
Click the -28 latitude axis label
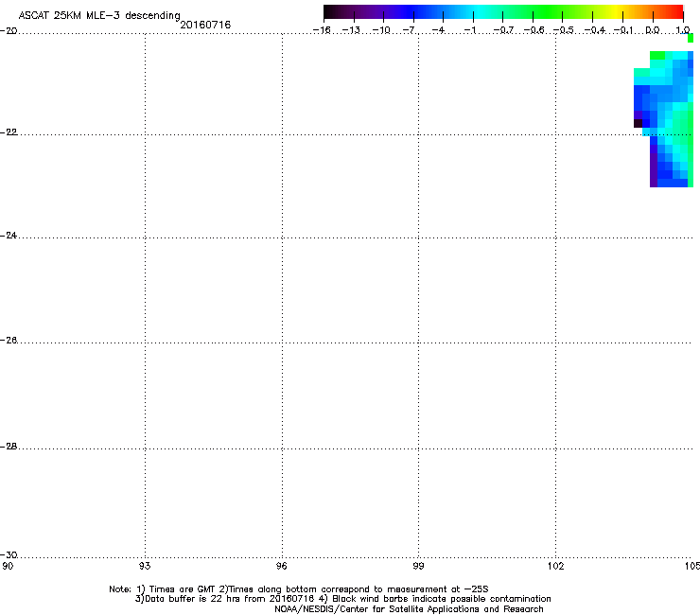(x=9, y=447)
